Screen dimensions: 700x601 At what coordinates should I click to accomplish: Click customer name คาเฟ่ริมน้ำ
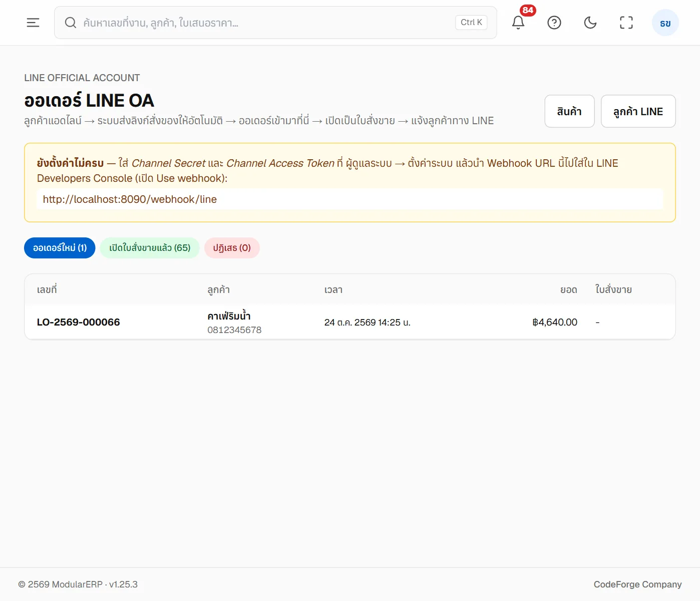coord(229,316)
